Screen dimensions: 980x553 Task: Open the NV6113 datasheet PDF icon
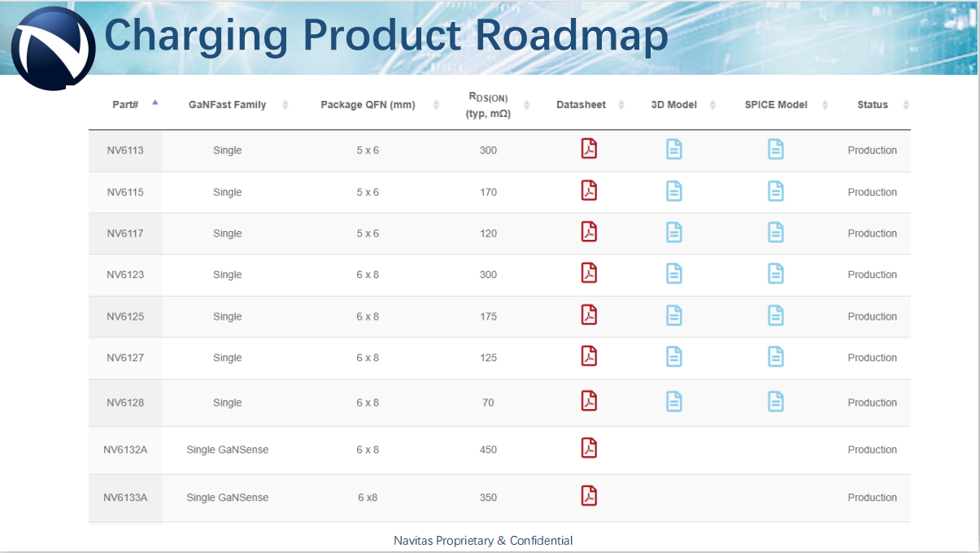(589, 149)
